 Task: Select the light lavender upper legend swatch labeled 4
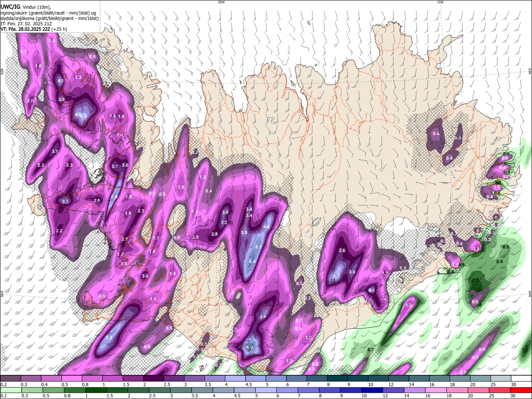235,379
